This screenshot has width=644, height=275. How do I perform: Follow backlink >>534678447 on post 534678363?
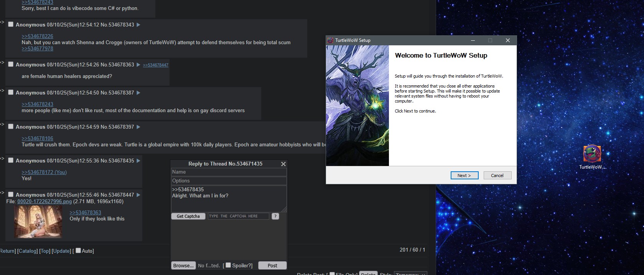(x=156, y=65)
